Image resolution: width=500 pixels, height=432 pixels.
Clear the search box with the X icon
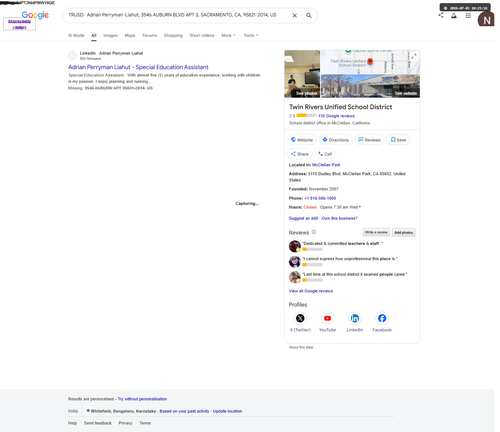pyautogui.click(x=294, y=15)
